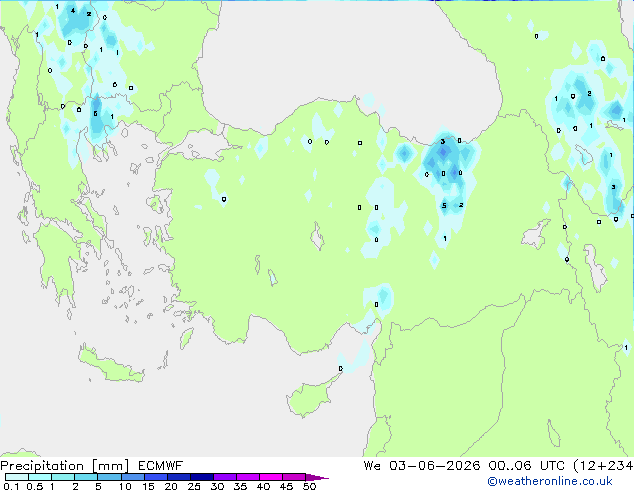Select the 30–35 mm purple legend swatch

[x=224, y=477]
